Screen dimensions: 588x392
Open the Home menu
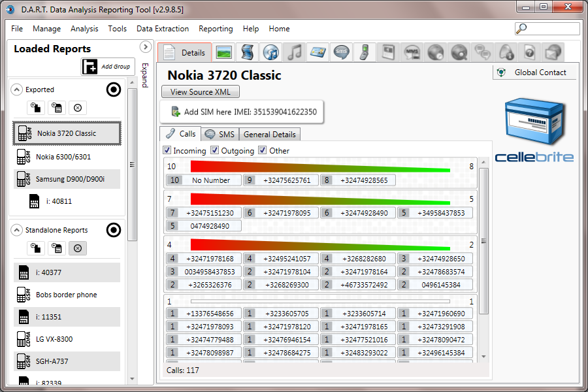click(279, 29)
